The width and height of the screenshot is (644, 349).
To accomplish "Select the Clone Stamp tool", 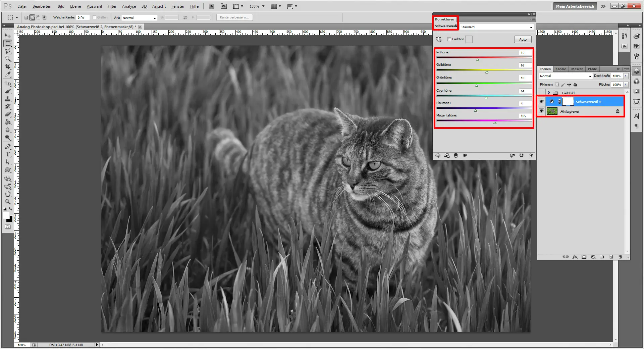I will (x=7, y=99).
